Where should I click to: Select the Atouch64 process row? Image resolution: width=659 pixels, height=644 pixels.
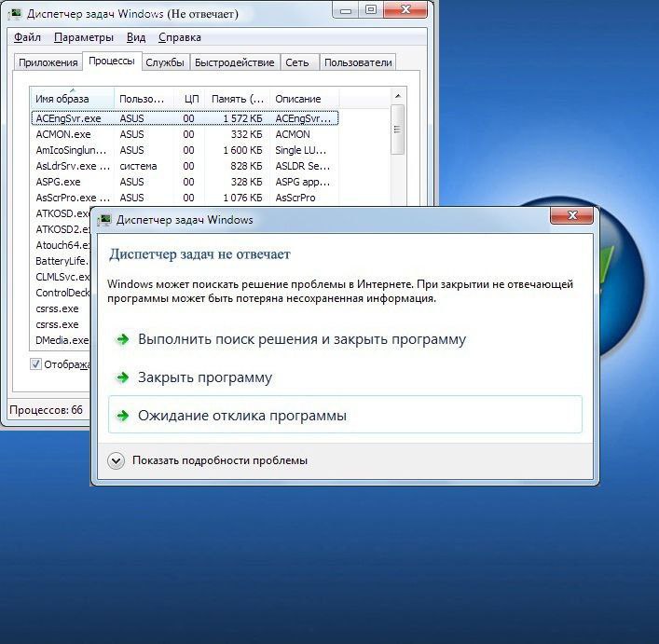coord(61,245)
